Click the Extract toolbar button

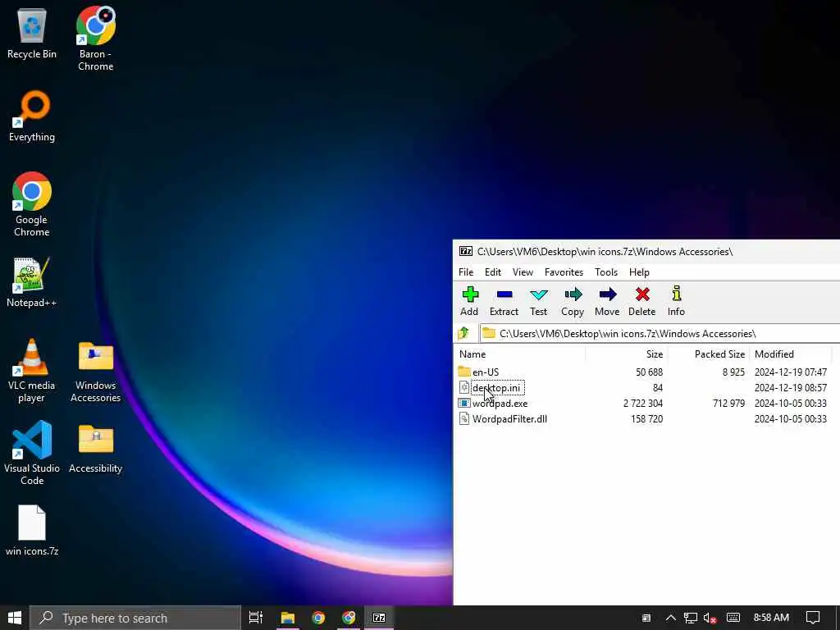(x=504, y=301)
